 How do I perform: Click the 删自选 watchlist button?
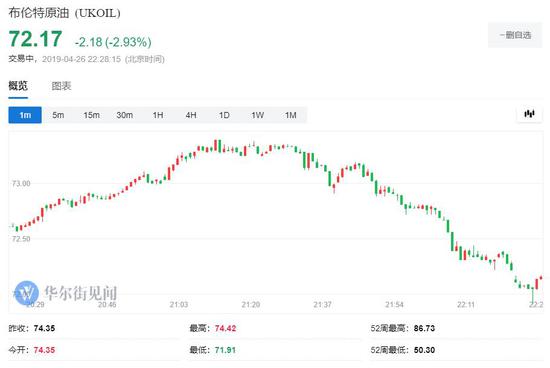pyautogui.click(x=515, y=35)
